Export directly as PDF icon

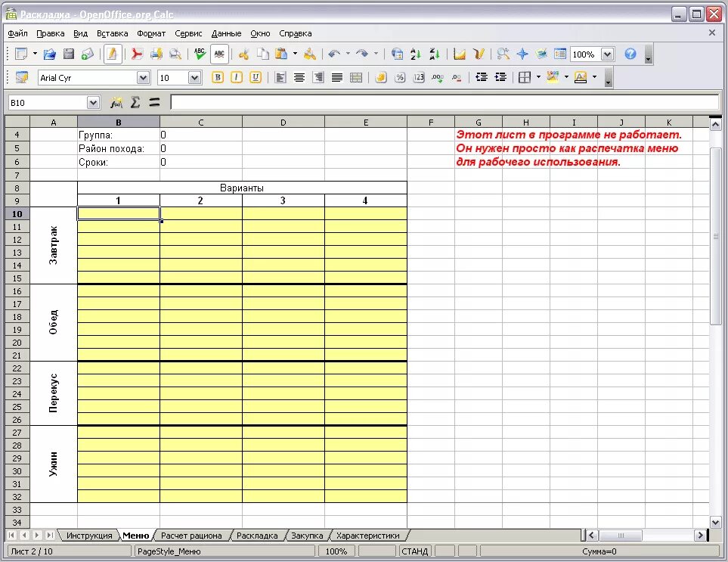[137, 54]
